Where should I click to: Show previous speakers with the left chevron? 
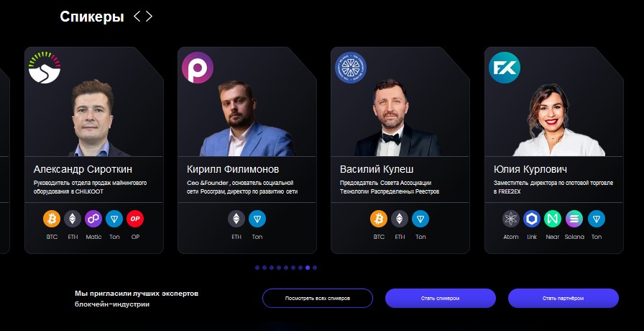(137, 17)
